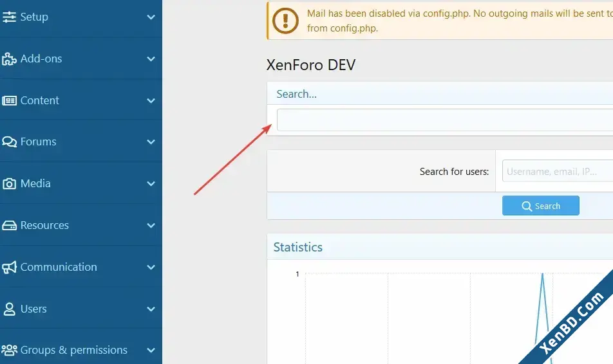This screenshot has width=613, height=364.
Task: Click the Resources drive icon
Action: click(9, 226)
